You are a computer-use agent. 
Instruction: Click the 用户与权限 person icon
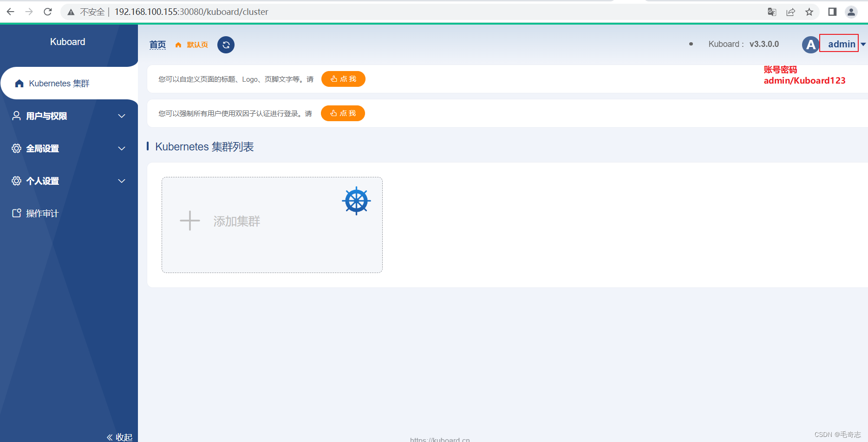[x=16, y=116]
